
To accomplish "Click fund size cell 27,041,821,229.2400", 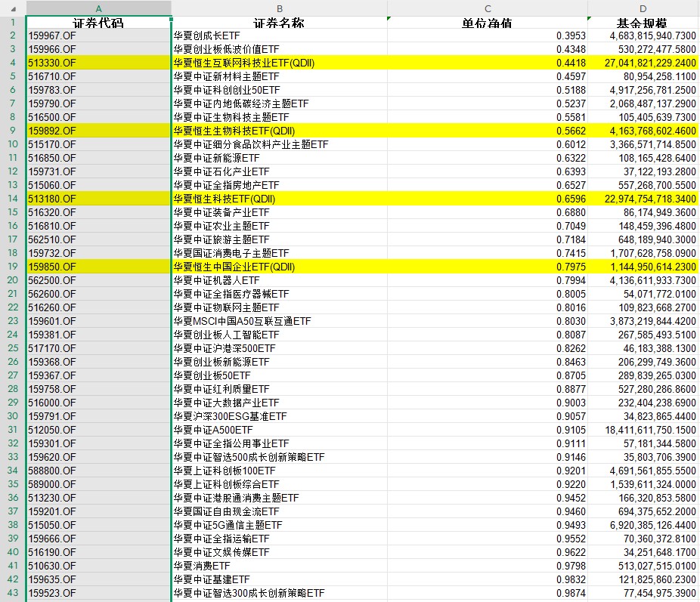I will [x=643, y=63].
